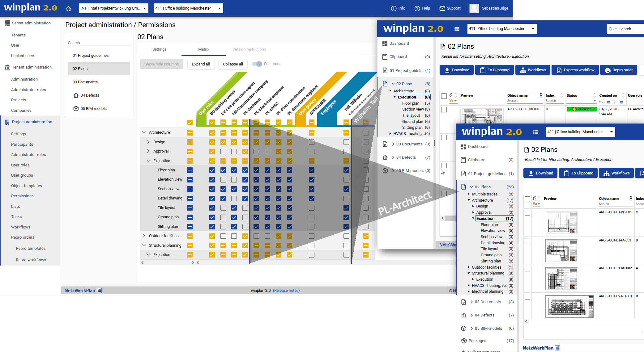Click the Dashboard icon in the front window
This screenshot has width=644, height=352.
(x=463, y=147)
